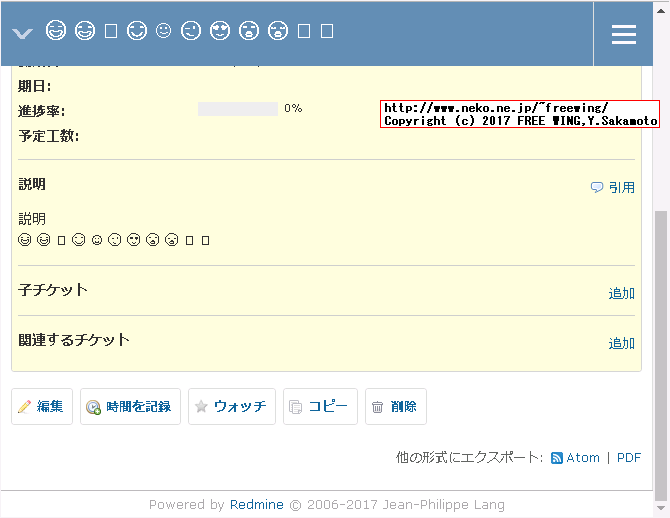Viewport: 670px width, 518px height.
Task: Open the Redmine footer link
Action: tap(256, 505)
